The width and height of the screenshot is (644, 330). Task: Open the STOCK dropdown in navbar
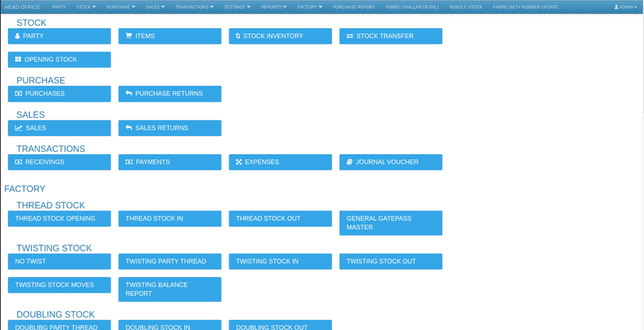click(x=86, y=7)
